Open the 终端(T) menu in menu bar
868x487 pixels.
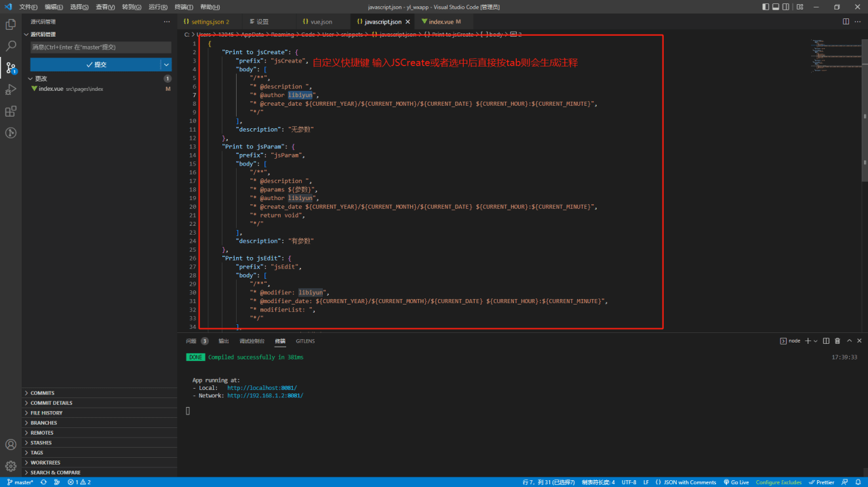click(x=183, y=7)
